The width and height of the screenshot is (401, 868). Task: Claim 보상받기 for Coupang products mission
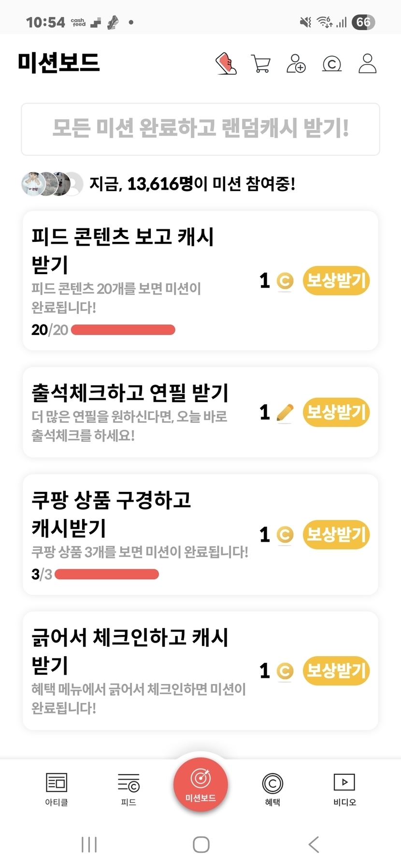click(336, 534)
